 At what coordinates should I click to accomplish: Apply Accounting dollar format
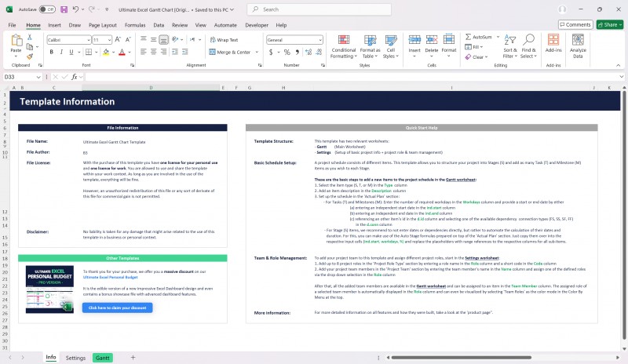(271, 52)
